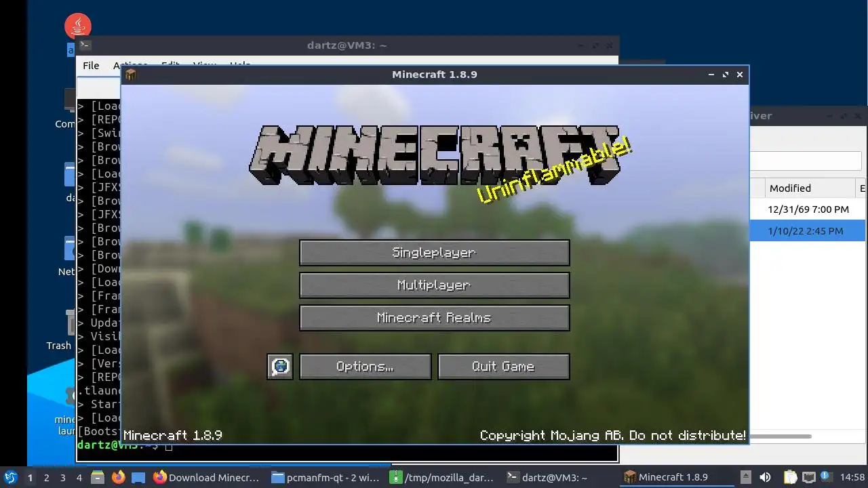The image size is (868, 488).
Task: Click the archiver location input field
Action: pos(806,161)
